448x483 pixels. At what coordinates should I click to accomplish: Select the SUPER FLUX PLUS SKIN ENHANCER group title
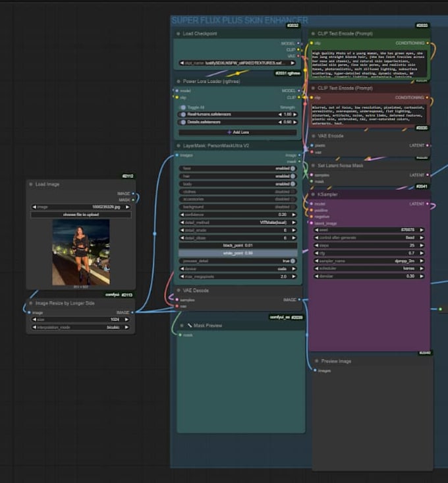[240, 20]
